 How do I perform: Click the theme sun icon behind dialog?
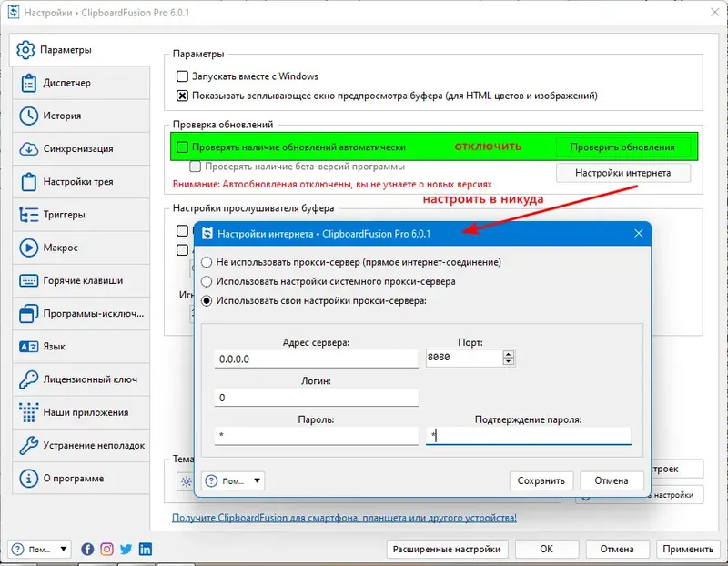click(x=187, y=481)
